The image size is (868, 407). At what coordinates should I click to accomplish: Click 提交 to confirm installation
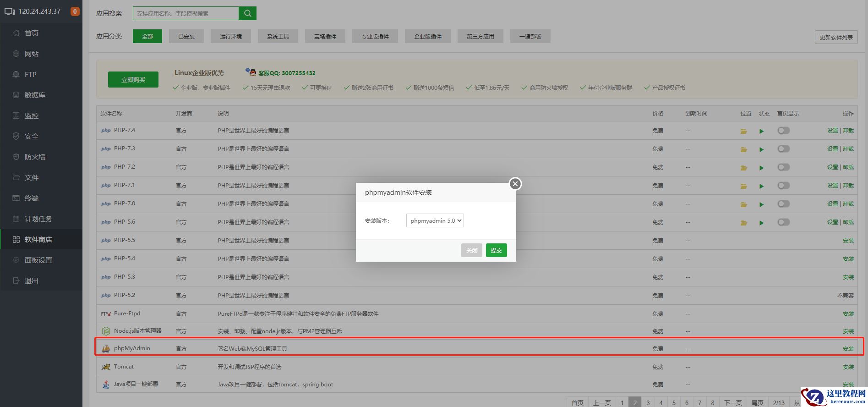(497, 250)
